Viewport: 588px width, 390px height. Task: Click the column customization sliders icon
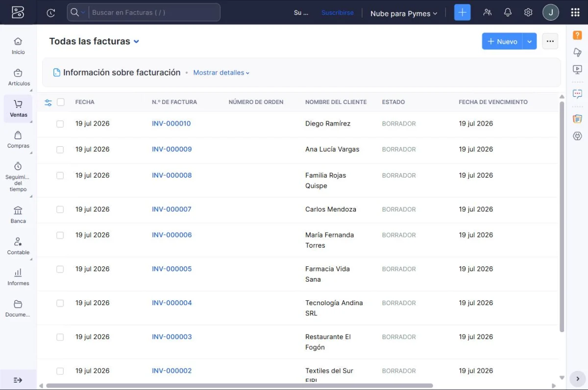tap(48, 103)
